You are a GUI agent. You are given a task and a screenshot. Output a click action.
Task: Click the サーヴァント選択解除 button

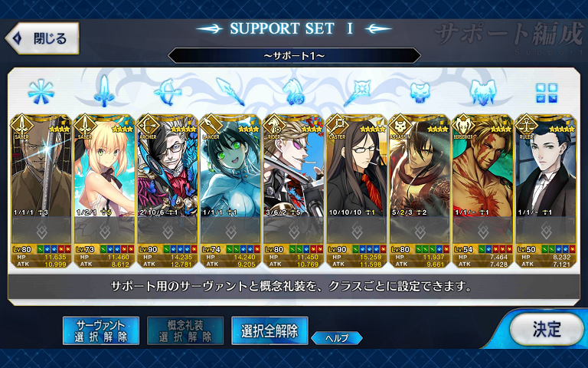point(101,330)
